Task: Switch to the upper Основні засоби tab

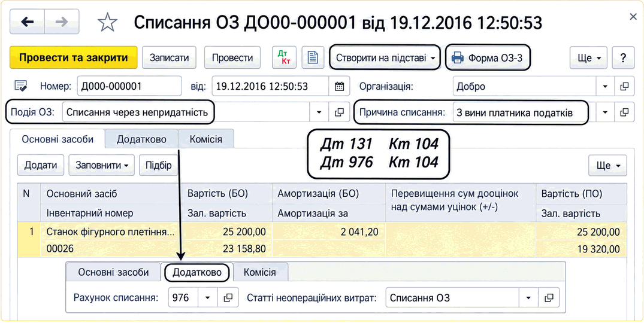Action: pyautogui.click(x=58, y=139)
